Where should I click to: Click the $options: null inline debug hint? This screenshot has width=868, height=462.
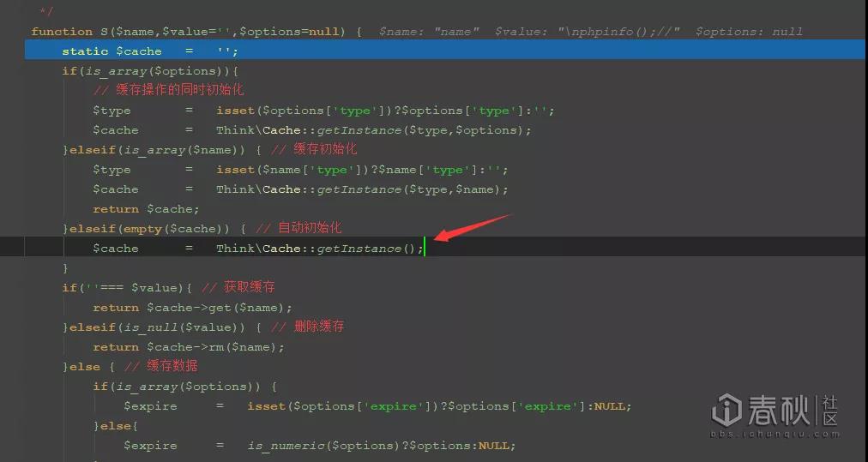coord(749,32)
